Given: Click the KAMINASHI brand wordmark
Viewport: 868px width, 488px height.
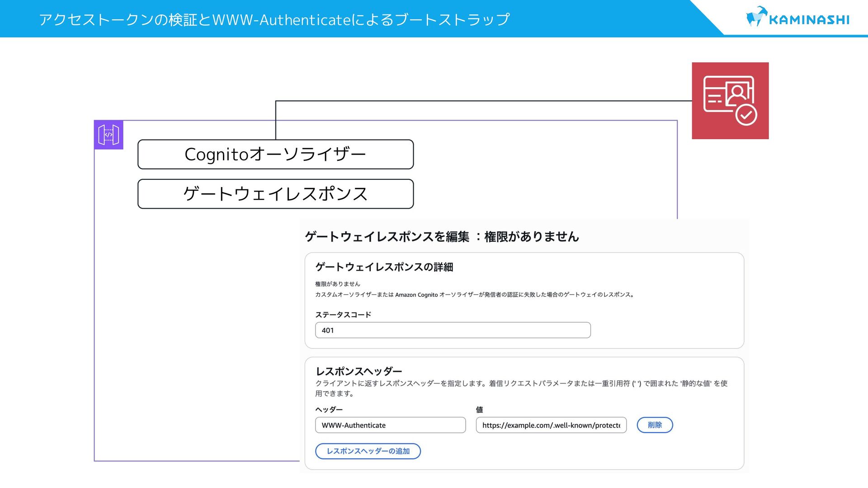Looking at the screenshot, I should [x=809, y=20].
